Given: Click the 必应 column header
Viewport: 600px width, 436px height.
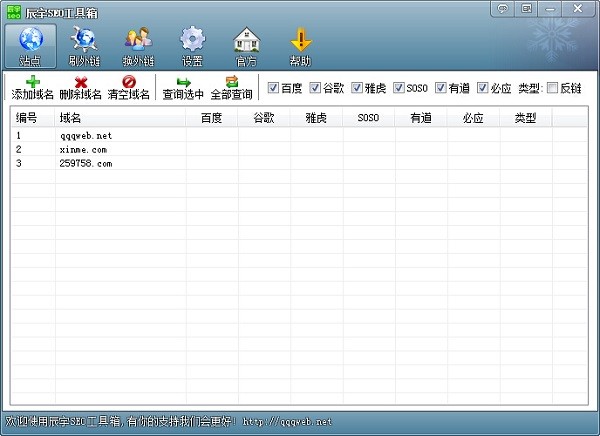Looking at the screenshot, I should (473, 118).
